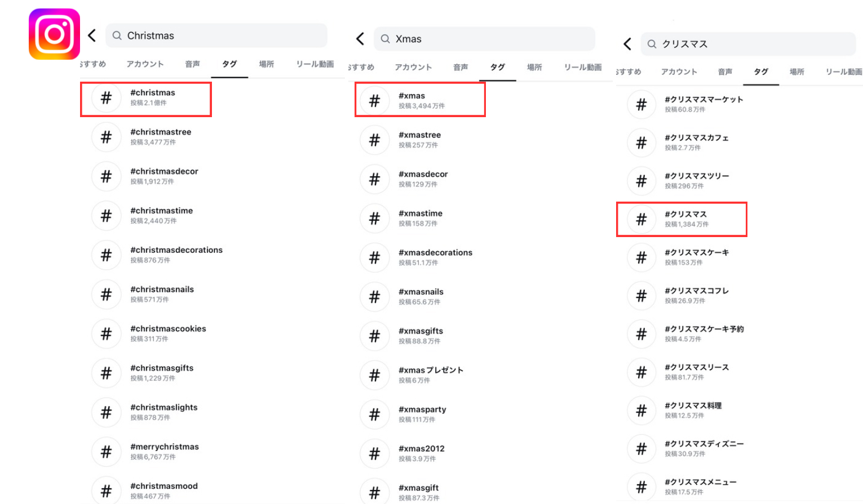Click the hash icon beside #christmastree
Image resolution: width=863 pixels, height=504 pixels.
coord(106,137)
